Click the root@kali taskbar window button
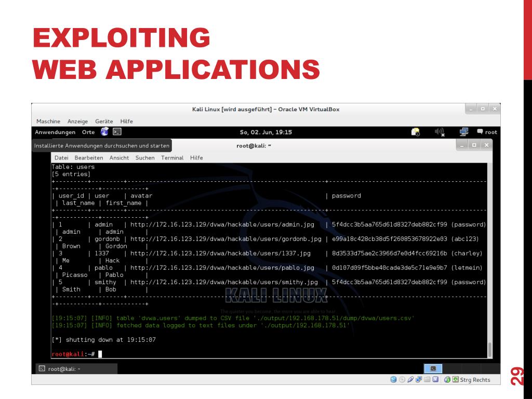Image resolution: width=532 pixels, height=399 pixels. (76, 369)
